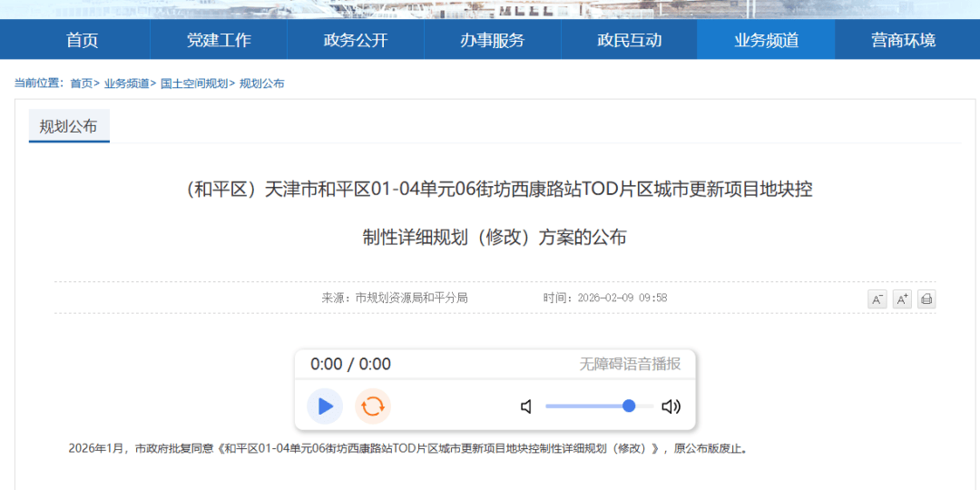This screenshot has height=490, width=980.
Task: Play the audio narration
Action: (325, 406)
